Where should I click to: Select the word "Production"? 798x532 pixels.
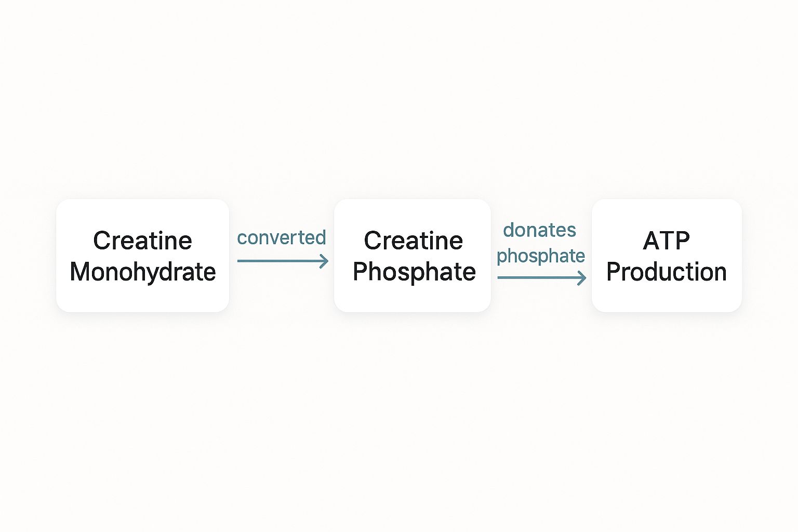coord(667,272)
